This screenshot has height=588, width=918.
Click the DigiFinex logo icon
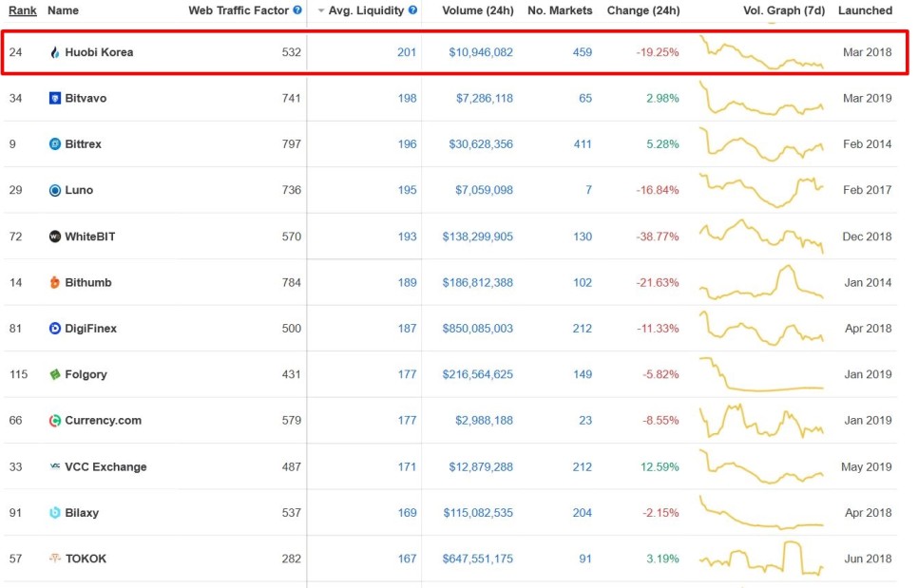click(55, 329)
